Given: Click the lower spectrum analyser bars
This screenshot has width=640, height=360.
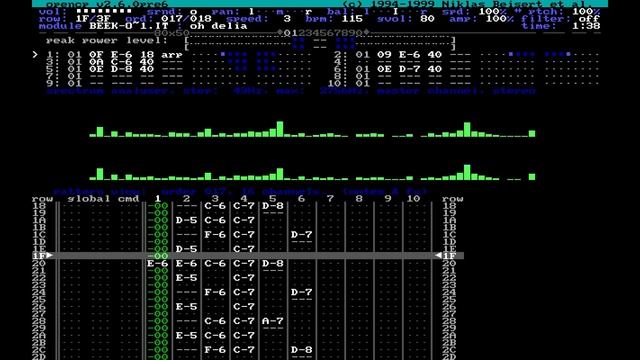Looking at the screenshot, I should click(312, 172).
